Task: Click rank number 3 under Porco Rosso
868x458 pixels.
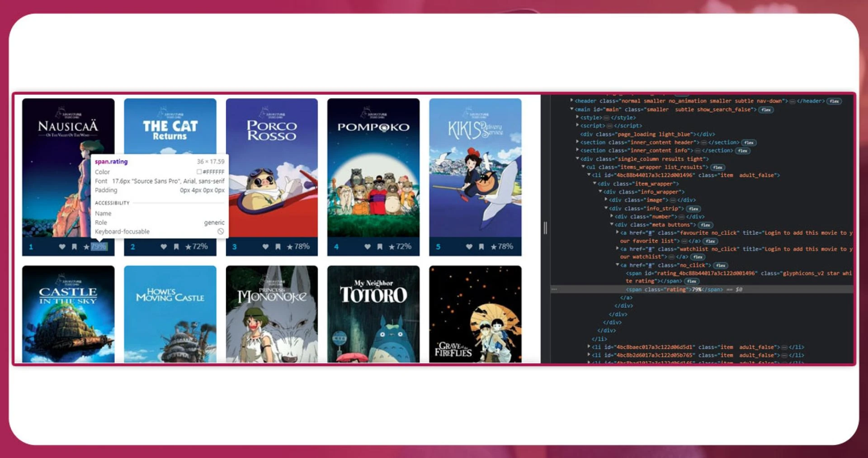Action: coord(234,247)
